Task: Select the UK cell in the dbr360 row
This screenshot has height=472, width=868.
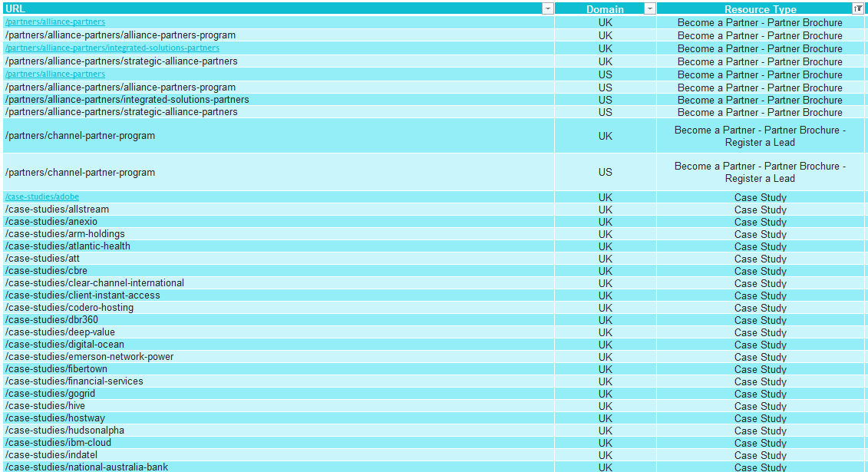Action: pyautogui.click(x=605, y=320)
